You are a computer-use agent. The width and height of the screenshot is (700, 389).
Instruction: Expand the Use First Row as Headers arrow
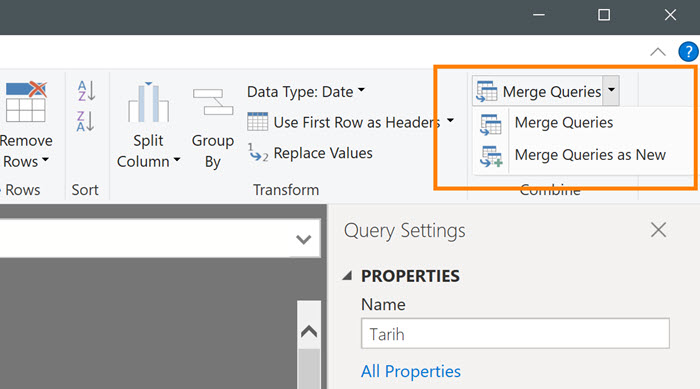point(450,121)
